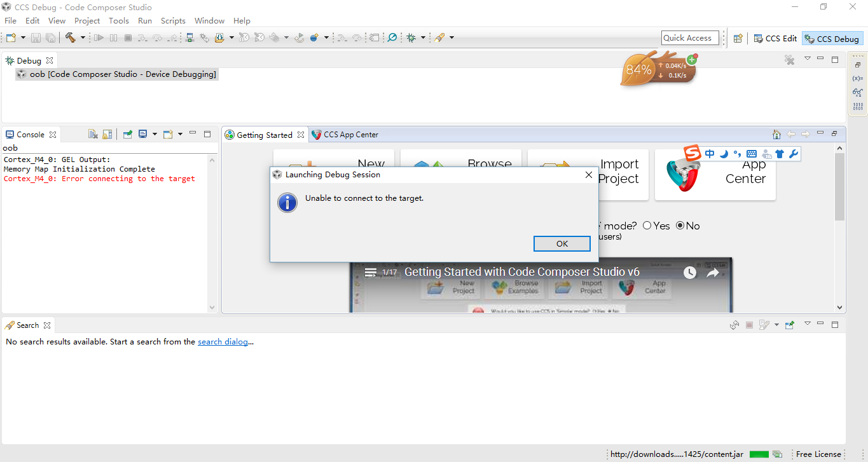Click the Sogou soft keyboard icon

(x=752, y=154)
